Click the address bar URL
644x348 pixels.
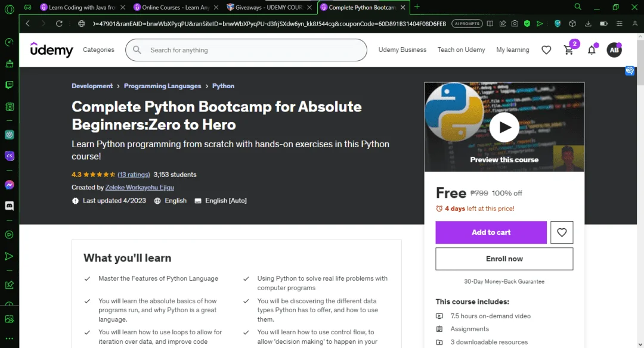point(270,24)
